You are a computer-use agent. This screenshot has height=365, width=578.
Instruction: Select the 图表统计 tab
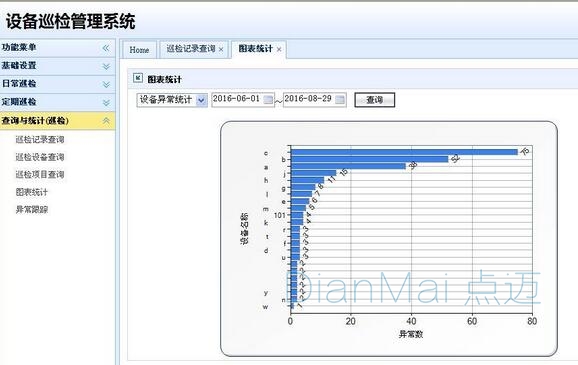tap(255, 49)
